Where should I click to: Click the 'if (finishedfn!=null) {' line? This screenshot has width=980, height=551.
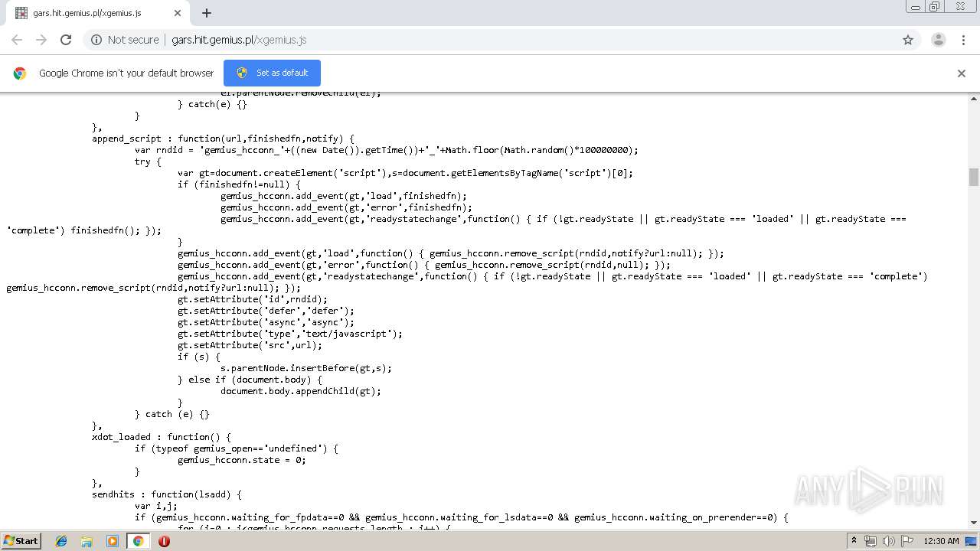(239, 184)
